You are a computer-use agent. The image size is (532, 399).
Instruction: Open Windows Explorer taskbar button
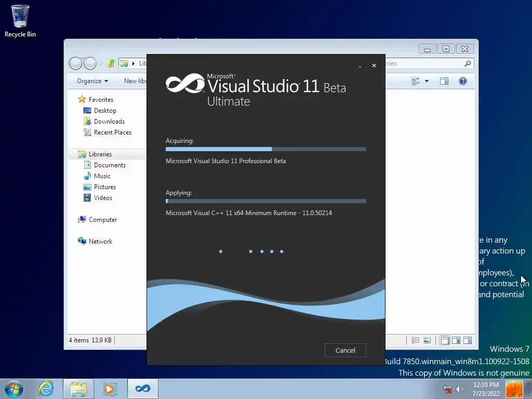[78, 389]
